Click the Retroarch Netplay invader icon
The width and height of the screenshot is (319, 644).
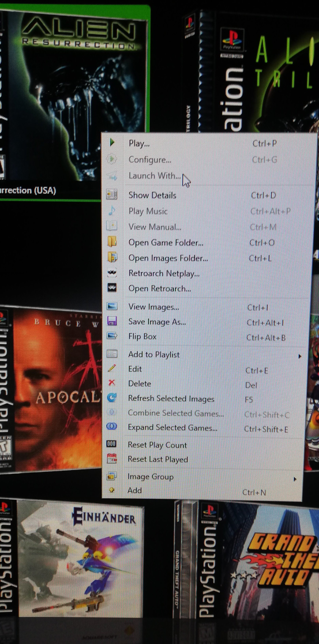click(x=112, y=273)
